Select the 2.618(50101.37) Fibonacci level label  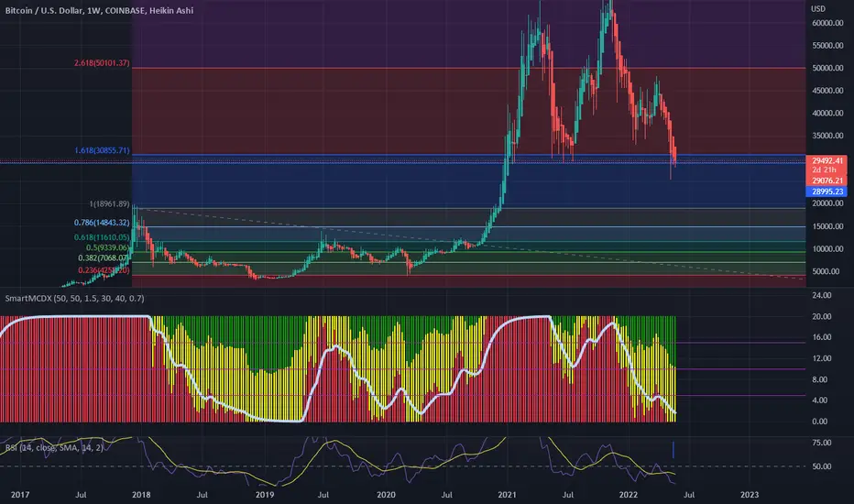(102, 63)
